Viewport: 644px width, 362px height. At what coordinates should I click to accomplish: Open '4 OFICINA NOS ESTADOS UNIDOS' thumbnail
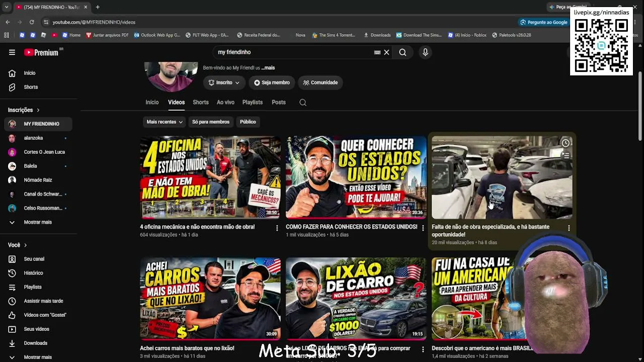[210, 177]
